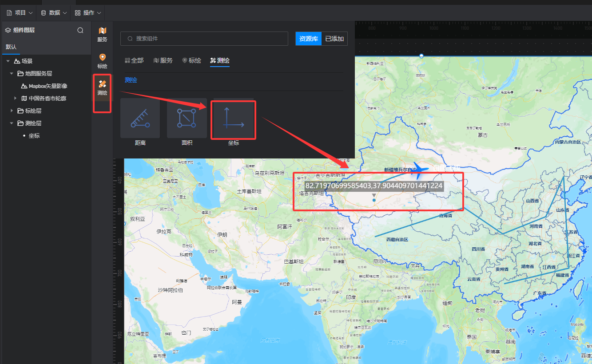Screen dimensions: 592x364
Task: Open the 标绘 sidebar category
Action: coord(102,61)
